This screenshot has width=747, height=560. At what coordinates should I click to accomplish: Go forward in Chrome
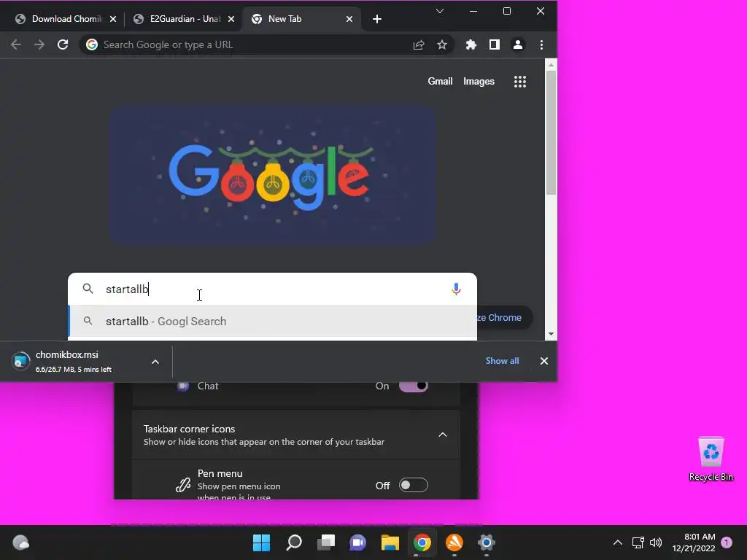(x=39, y=44)
